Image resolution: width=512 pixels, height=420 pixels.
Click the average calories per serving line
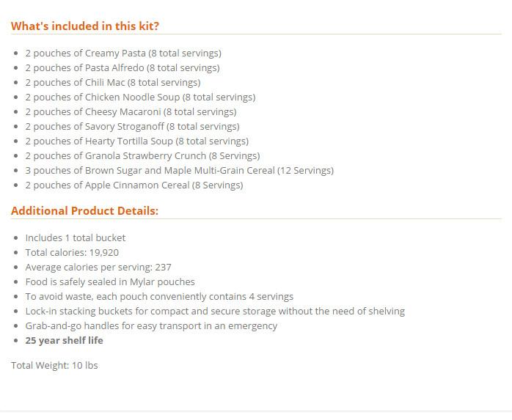98,267
